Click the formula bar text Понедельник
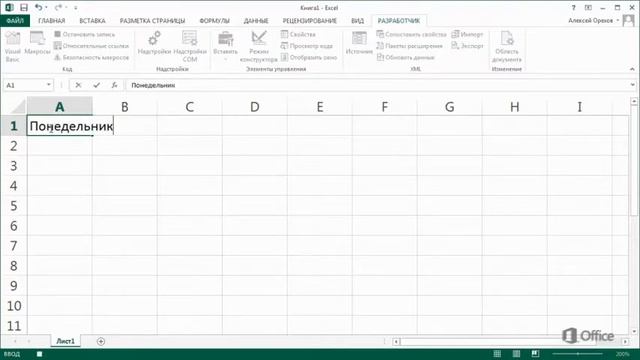The image size is (640, 360). click(x=153, y=85)
